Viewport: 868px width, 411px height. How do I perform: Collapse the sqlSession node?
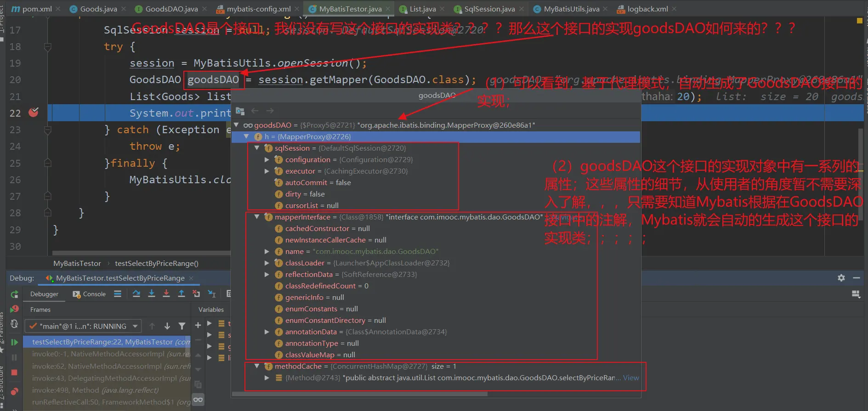257,148
